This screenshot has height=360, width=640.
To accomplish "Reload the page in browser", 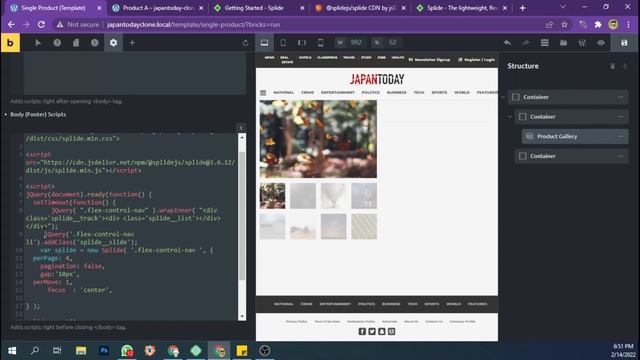I will [41, 24].
